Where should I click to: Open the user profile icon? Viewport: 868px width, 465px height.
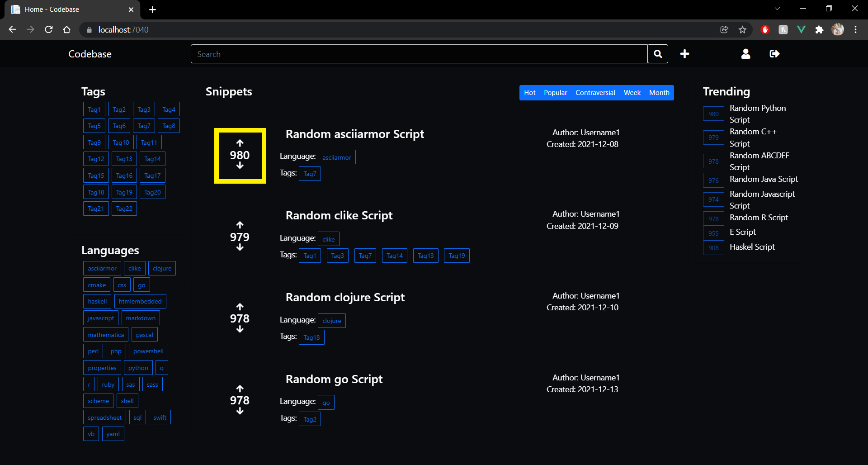[745, 54]
